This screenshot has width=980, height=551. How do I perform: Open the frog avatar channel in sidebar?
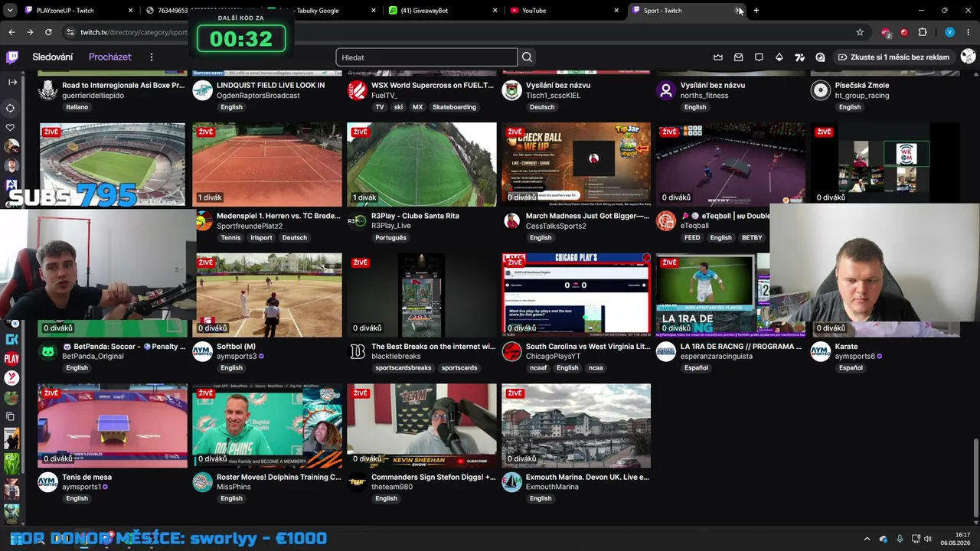(11, 397)
